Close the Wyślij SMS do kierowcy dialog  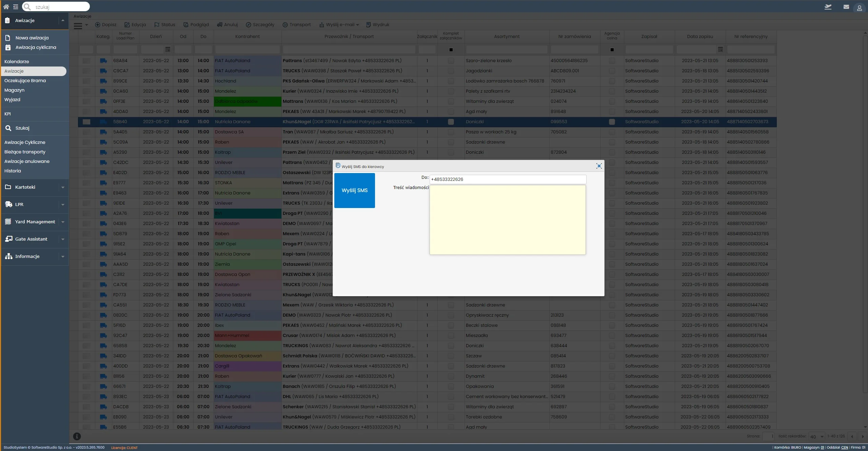point(599,166)
